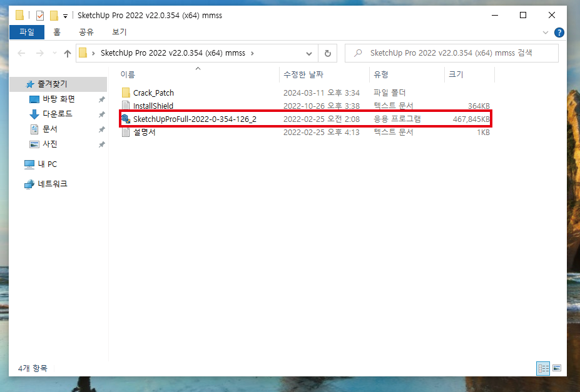
Task: Open 바탕 화면 in the navigation pane
Action: tap(59, 99)
